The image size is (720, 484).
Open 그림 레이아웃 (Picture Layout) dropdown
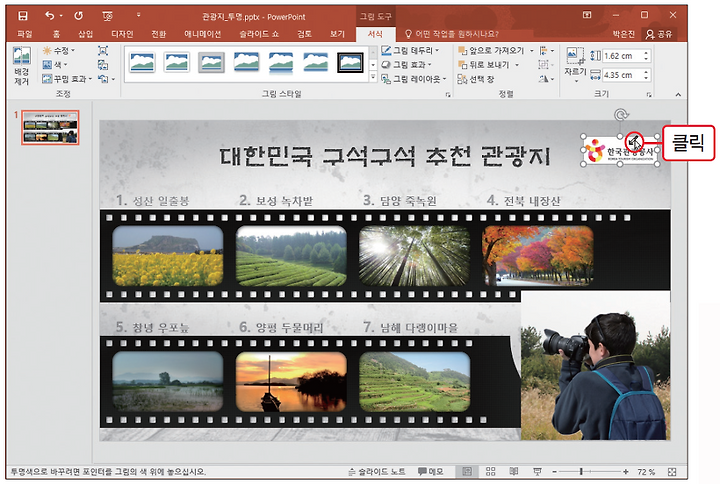414,79
